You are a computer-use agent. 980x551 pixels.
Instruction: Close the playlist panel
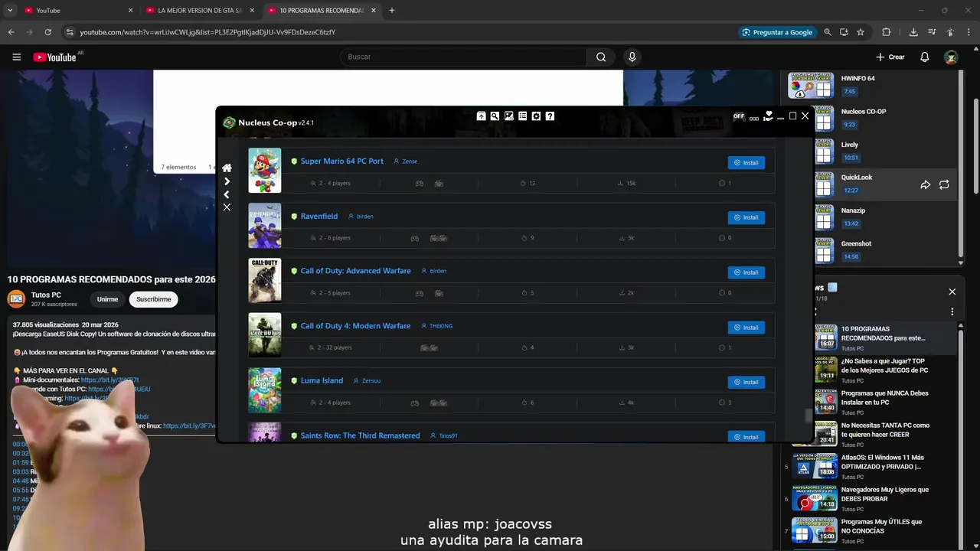tap(952, 292)
